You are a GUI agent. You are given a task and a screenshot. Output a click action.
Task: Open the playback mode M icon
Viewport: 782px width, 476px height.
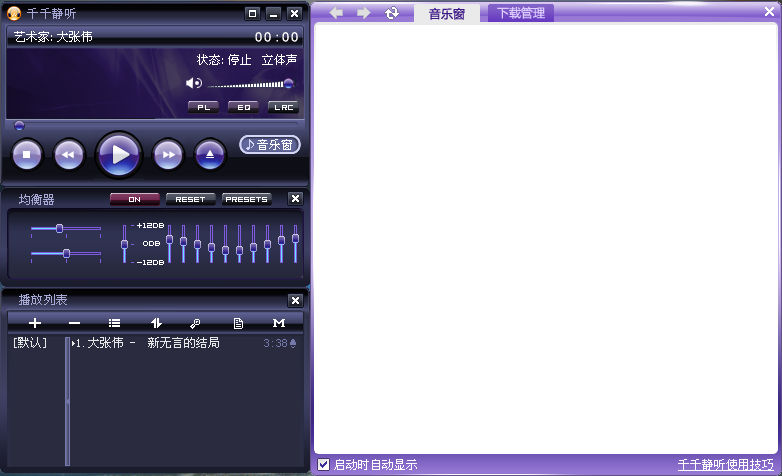click(x=279, y=323)
